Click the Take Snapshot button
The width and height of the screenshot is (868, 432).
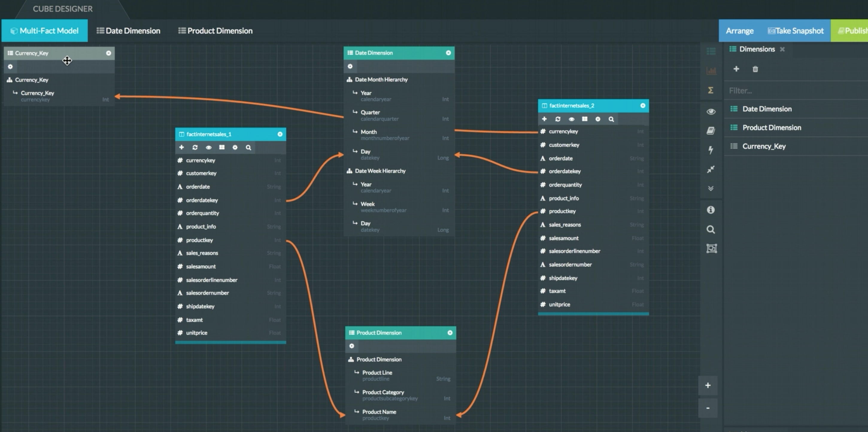click(796, 31)
